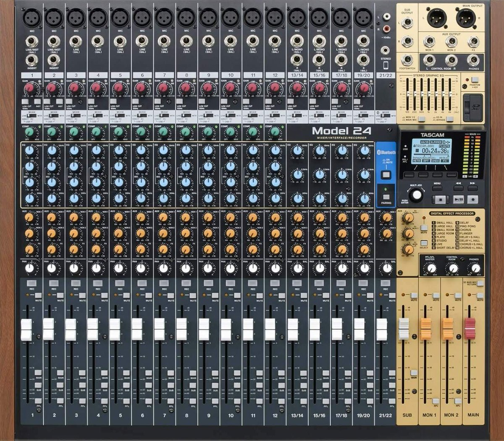The height and width of the screenshot is (441, 504).
Task: Click the white SUB master fader
Action: tap(404, 328)
